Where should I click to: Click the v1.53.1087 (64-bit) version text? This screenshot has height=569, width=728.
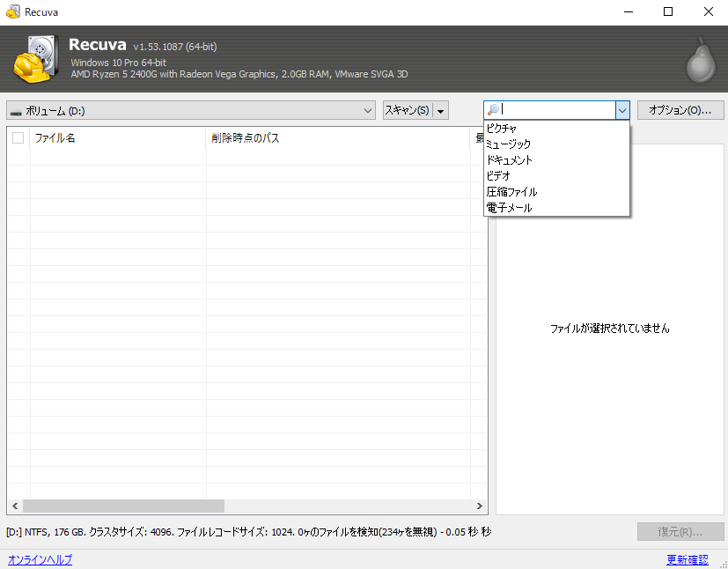[x=175, y=47]
